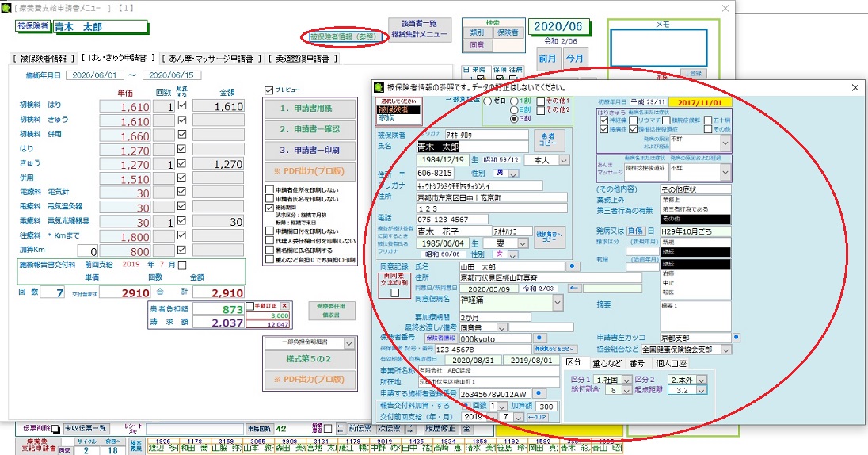Click the 未収伝票一覧 button
This screenshot has height=455, width=868.
[86, 428]
